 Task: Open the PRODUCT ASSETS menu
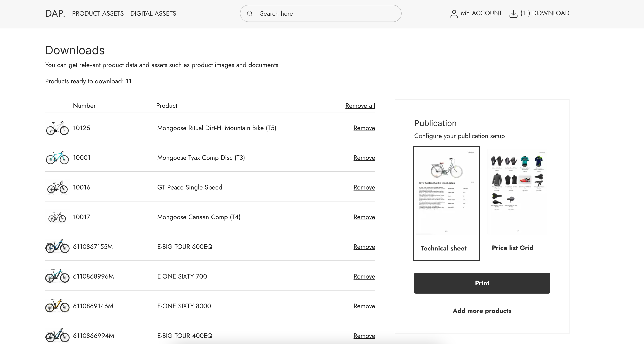[98, 13]
